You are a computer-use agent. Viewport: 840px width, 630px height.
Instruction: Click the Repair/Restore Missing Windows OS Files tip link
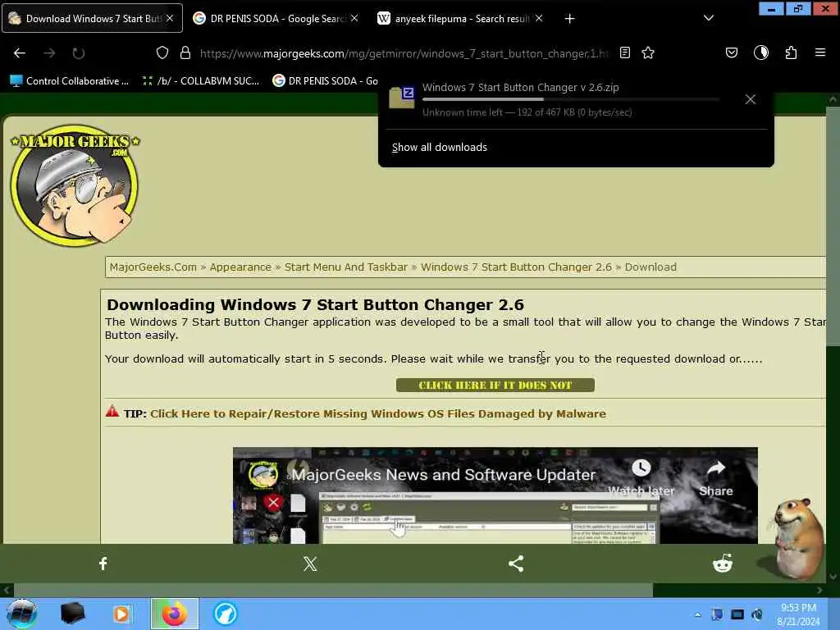coord(378,413)
